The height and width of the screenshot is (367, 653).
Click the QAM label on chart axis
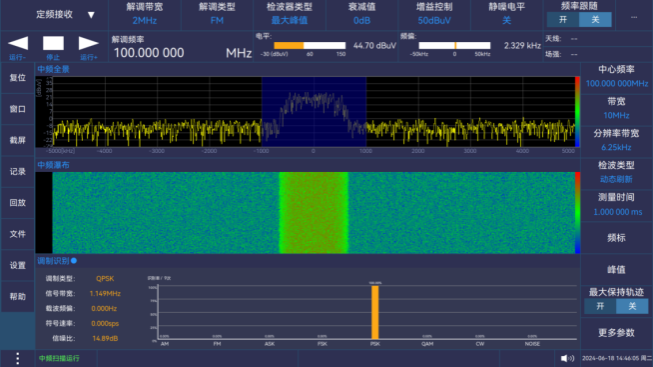(427, 344)
